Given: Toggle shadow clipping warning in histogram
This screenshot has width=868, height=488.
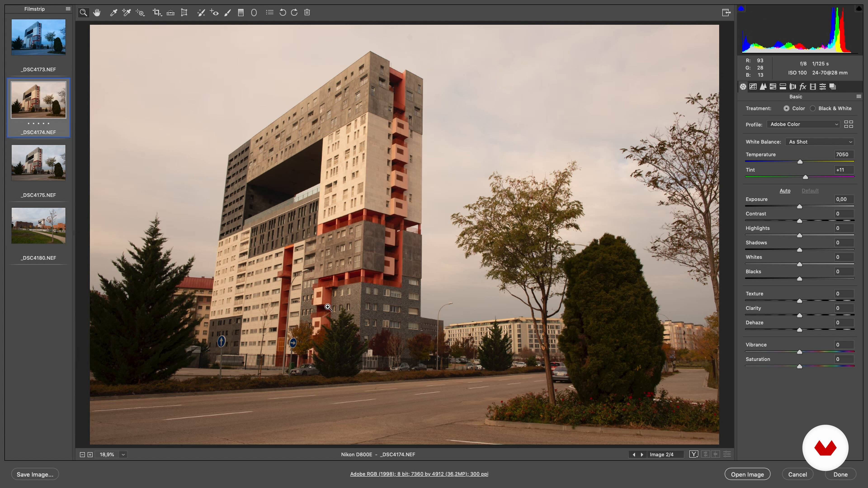Looking at the screenshot, I should pos(741,9).
